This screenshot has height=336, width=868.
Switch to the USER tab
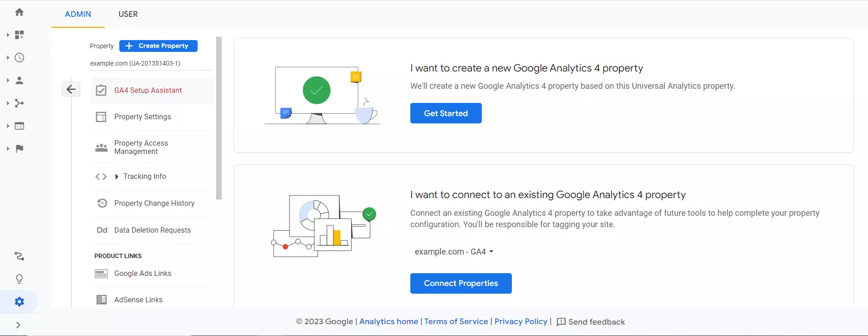point(128,14)
